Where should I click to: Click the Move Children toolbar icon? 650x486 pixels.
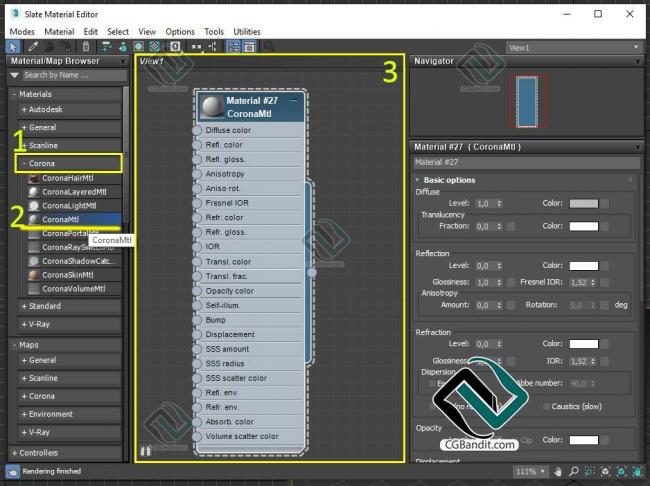(106, 47)
